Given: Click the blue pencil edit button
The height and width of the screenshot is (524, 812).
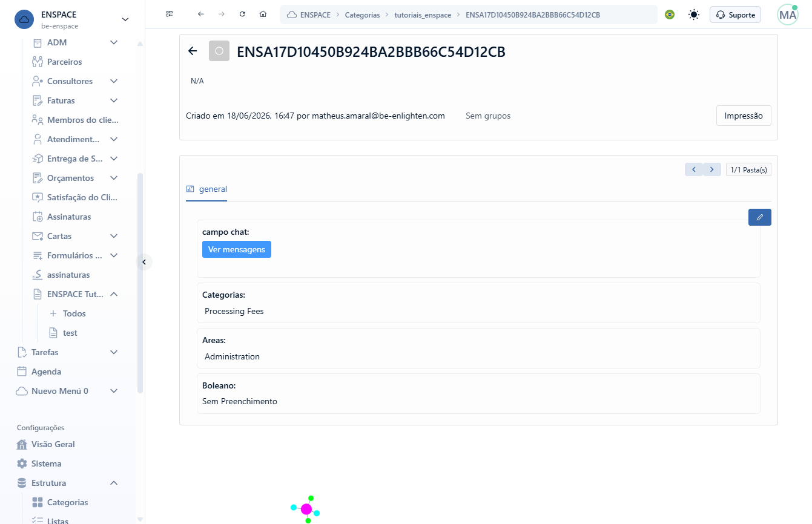Looking at the screenshot, I should click(760, 217).
